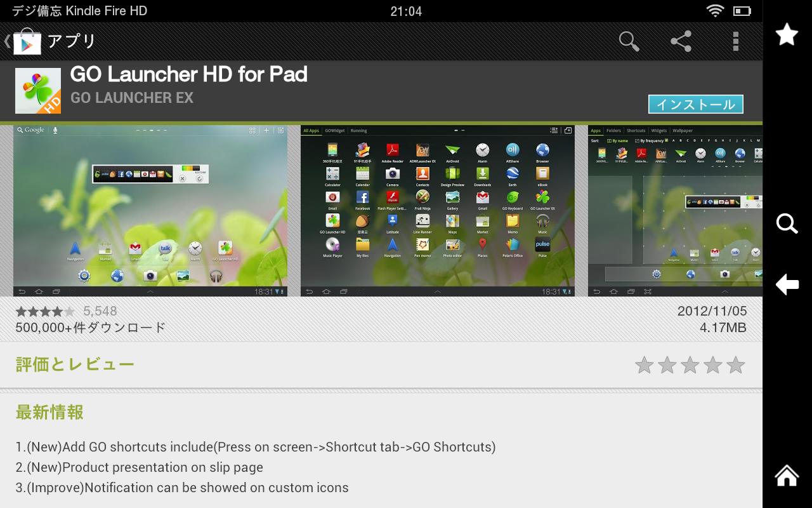Tap デジ備忘 Kindle Fire HD device name
Screen dimensions: 812x508
79,11
